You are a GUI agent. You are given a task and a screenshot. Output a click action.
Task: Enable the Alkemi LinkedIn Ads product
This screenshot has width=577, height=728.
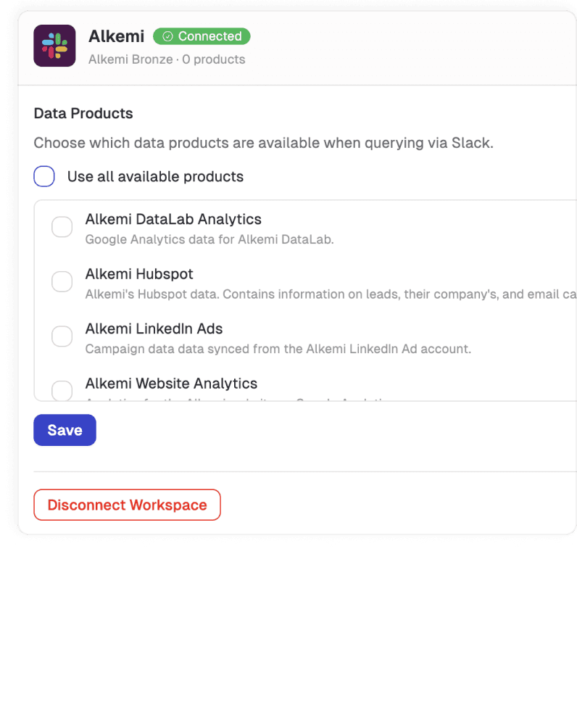coord(62,336)
